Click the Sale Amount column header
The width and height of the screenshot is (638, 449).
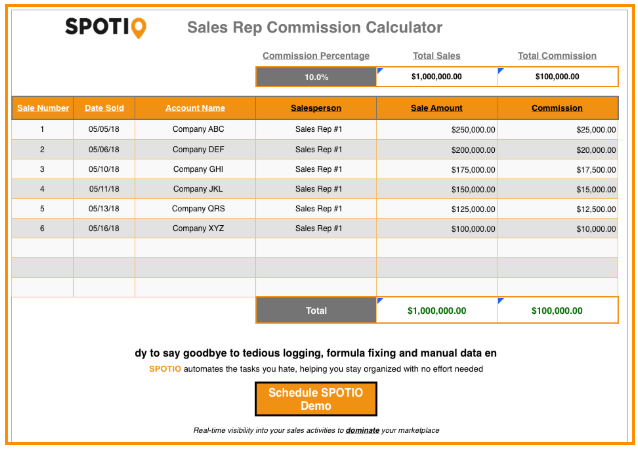point(436,108)
